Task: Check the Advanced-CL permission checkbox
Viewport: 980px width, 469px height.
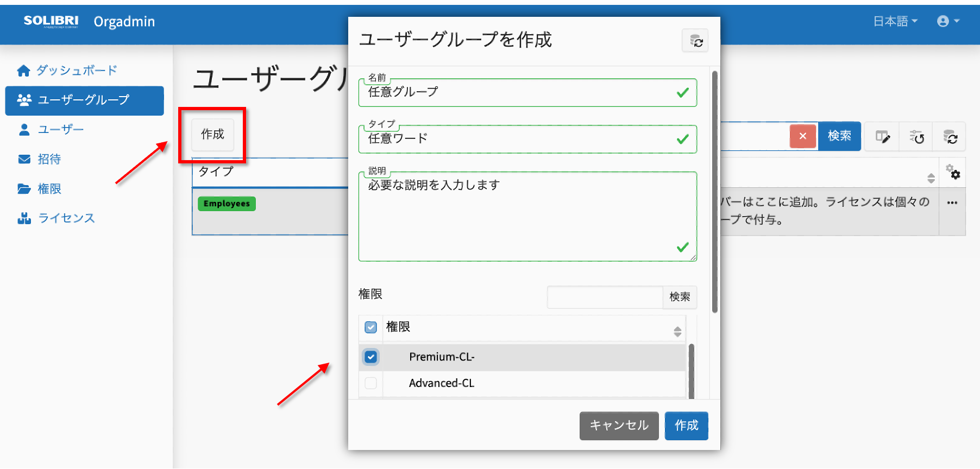Action: coord(371,383)
